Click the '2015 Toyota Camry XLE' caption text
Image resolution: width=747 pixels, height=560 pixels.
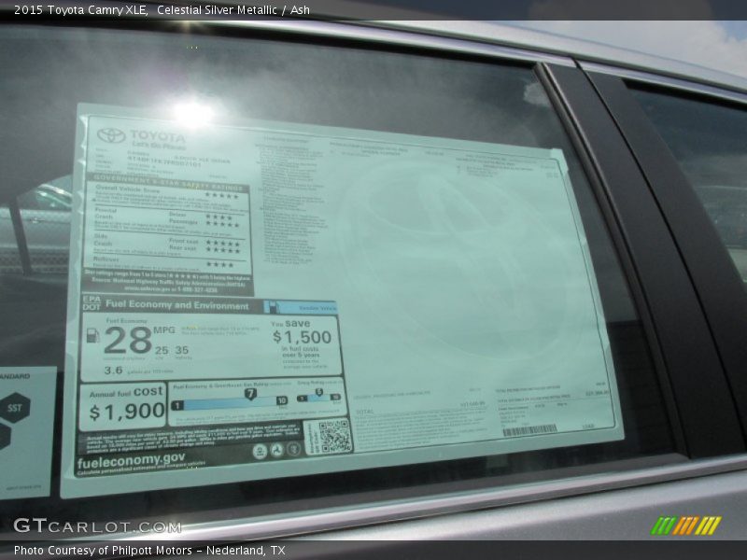coord(81,10)
